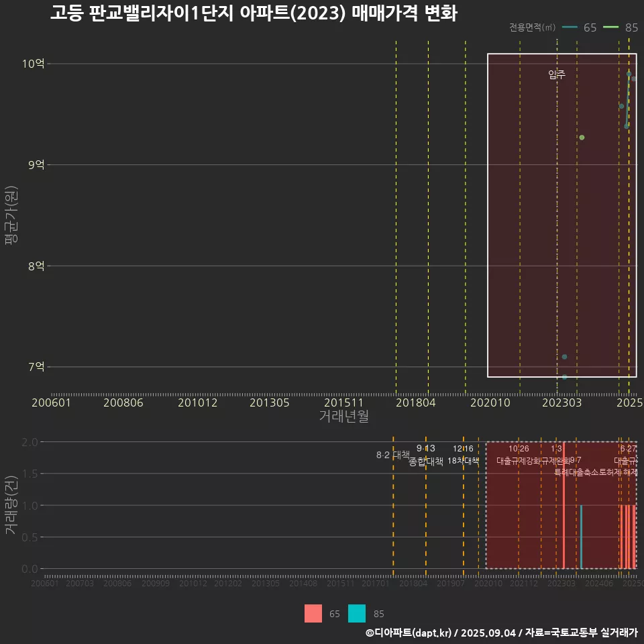Click 200909 label on the volume chart axis
This screenshot has width=644, height=644.
click(x=155, y=583)
